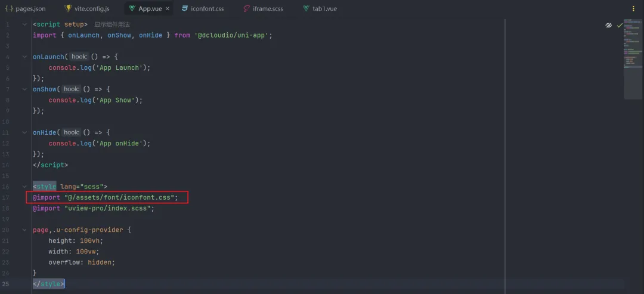Click the 显示组件用法 inlay hint
This screenshot has width=644, height=294.
[112, 24]
